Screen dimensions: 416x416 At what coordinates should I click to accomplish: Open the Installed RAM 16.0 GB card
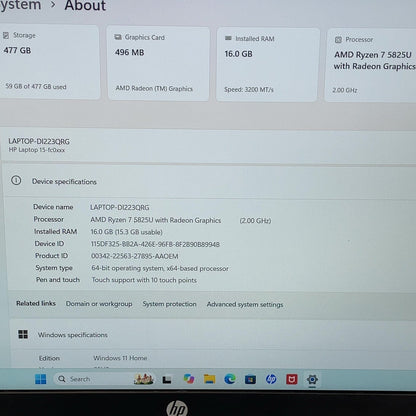coord(268,64)
